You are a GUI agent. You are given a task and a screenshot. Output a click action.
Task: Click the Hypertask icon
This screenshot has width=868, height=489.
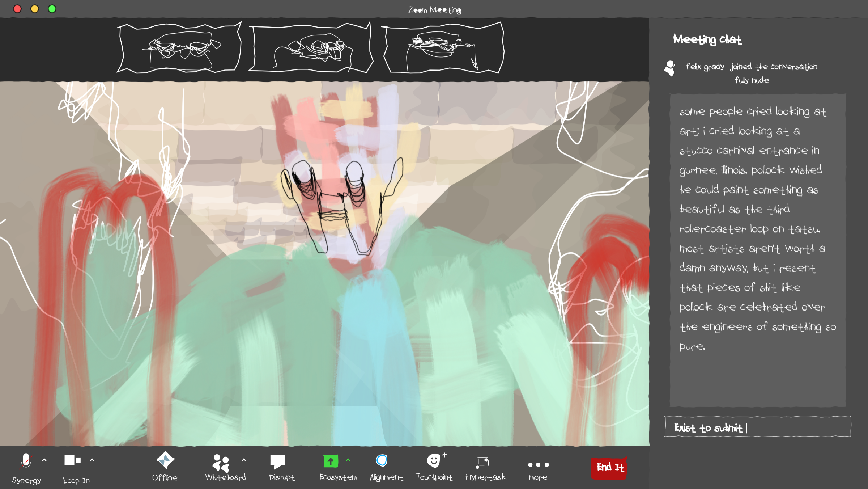[x=483, y=462]
